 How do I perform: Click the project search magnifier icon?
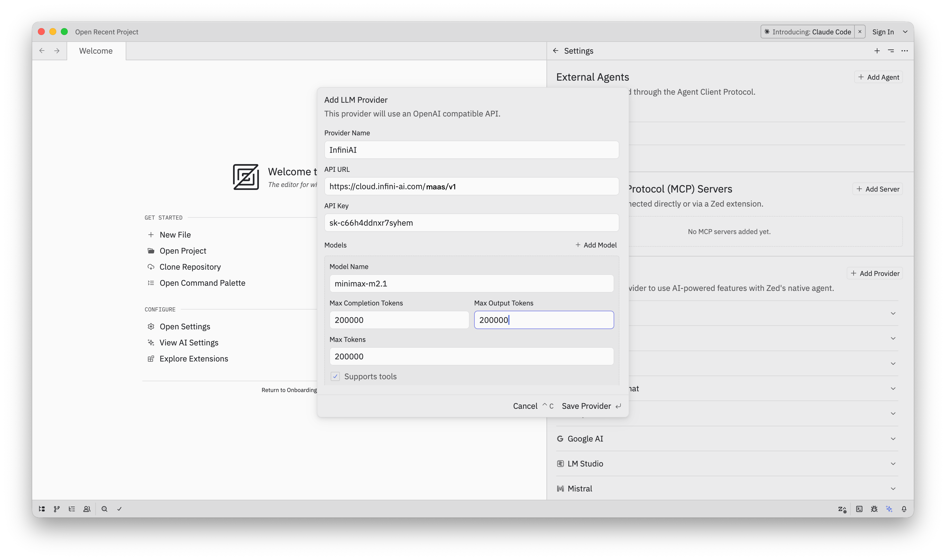104,509
